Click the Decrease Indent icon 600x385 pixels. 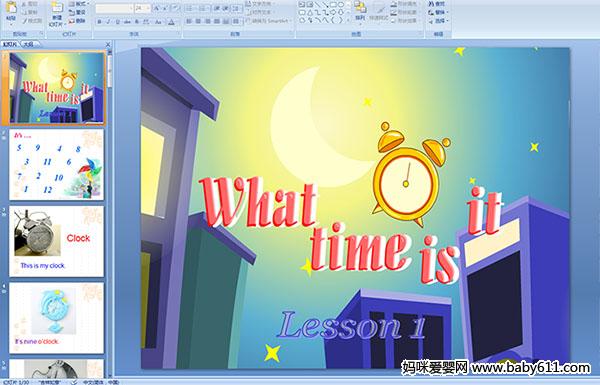(x=217, y=8)
